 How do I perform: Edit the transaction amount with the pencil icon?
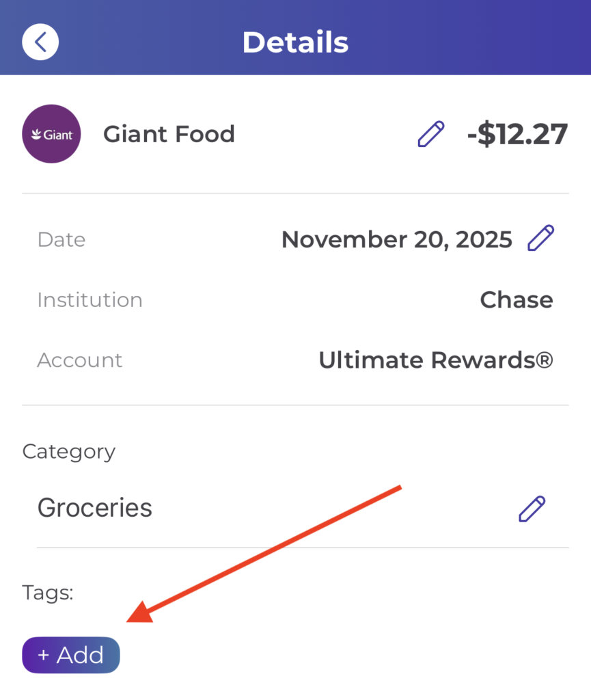tap(430, 134)
